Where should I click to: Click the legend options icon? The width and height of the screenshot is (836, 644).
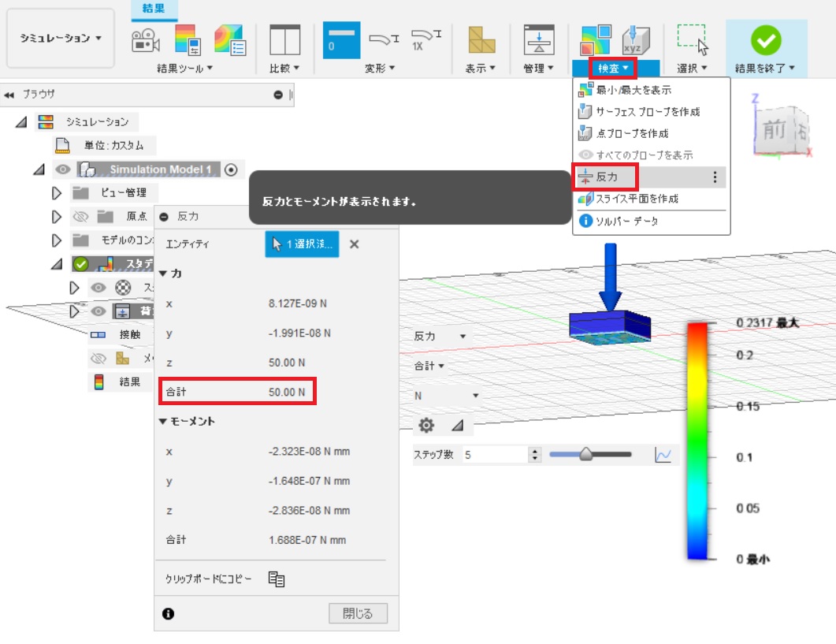point(188,40)
